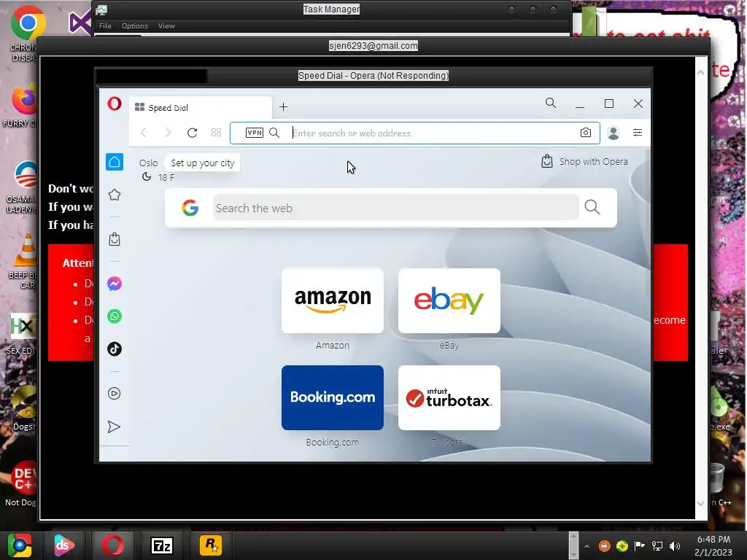Open Task Manager View menu
This screenshot has width=747, height=560.
[x=166, y=26]
